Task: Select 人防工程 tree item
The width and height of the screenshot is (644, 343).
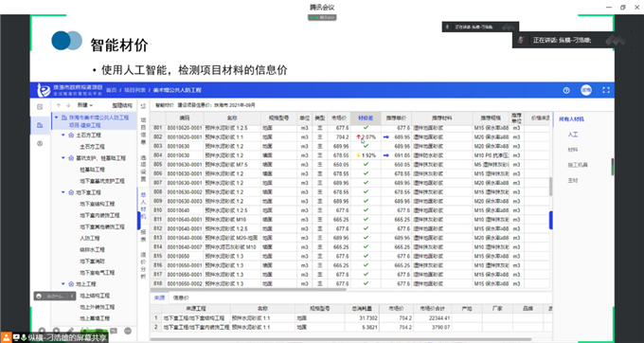Action: pyautogui.click(x=90, y=238)
